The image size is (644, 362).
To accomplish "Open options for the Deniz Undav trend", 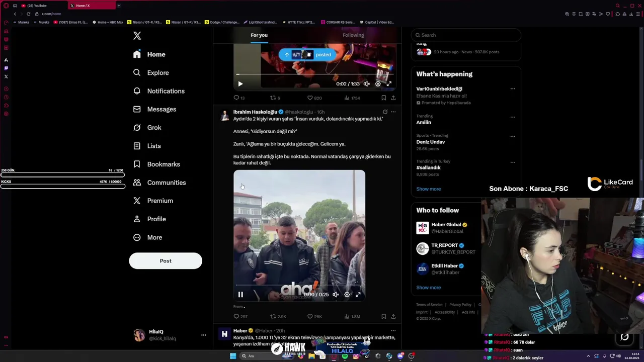I will (x=513, y=136).
